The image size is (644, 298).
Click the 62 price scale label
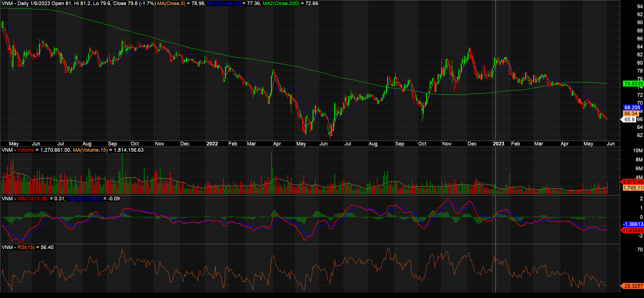pyautogui.click(x=640, y=135)
